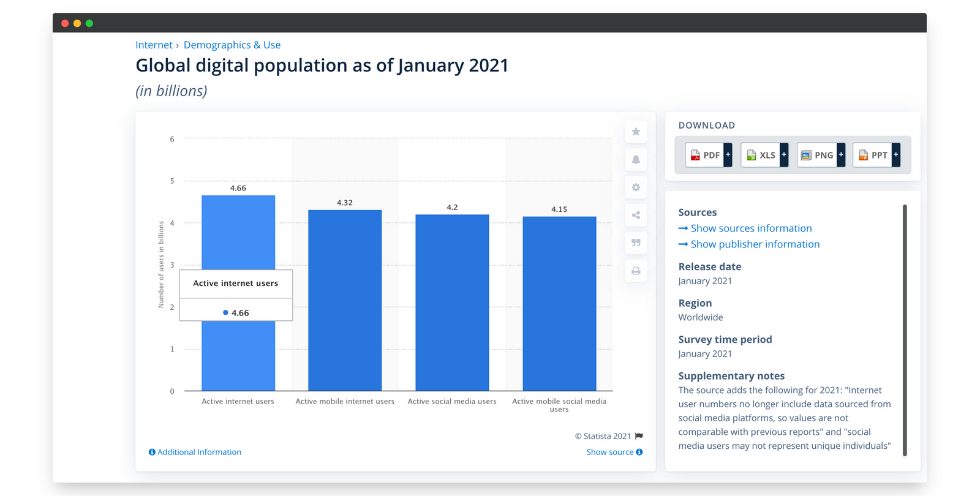Click the © Statista 2021 copyright text
Image resolution: width=980 pixels, height=496 pixels.
tap(603, 436)
